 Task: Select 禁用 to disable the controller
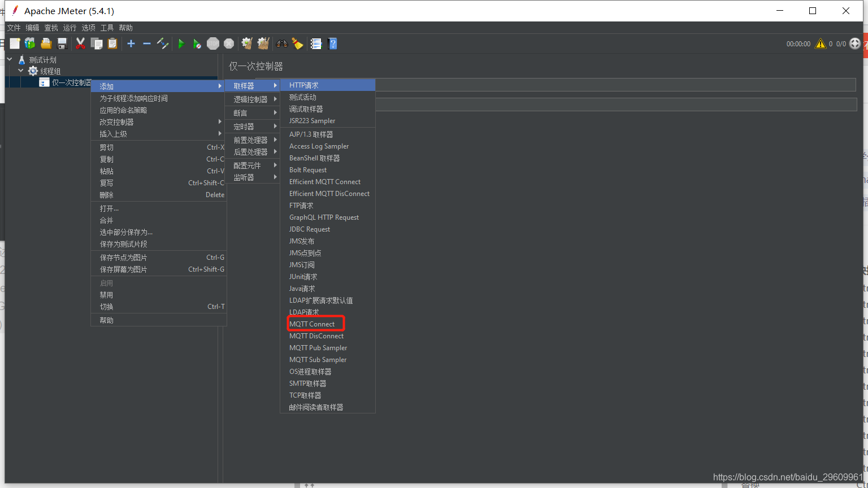[x=106, y=294]
